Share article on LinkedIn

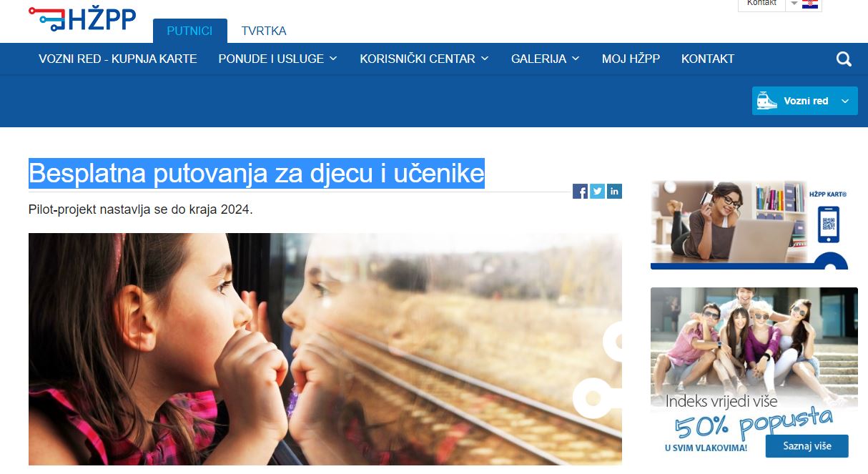pyautogui.click(x=614, y=191)
